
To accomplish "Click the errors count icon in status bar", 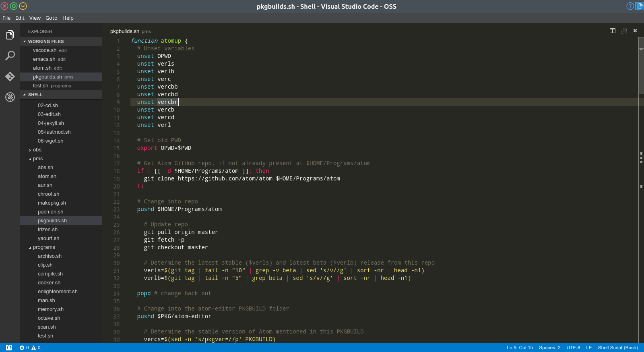I will pyautogui.click(x=24, y=348).
